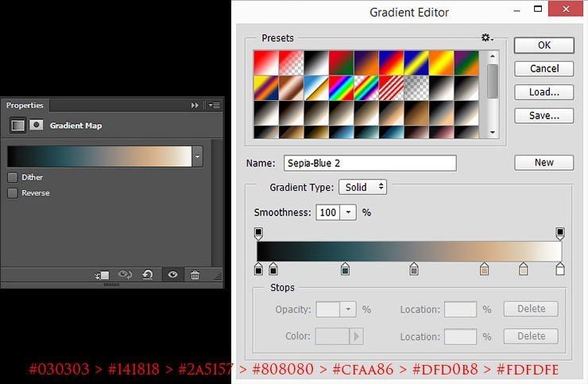Choose the opaque rainbow spectrum preset
588x384 pixels.
(341, 87)
